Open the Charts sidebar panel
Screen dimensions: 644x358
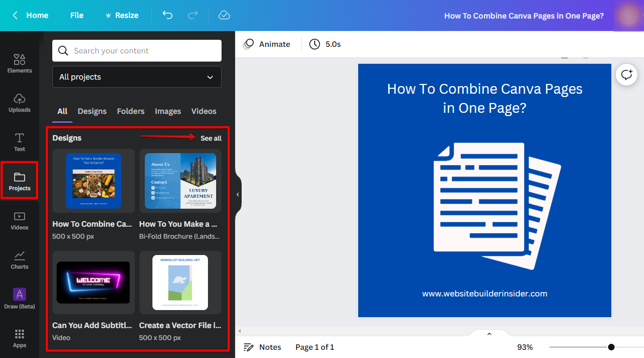point(20,259)
